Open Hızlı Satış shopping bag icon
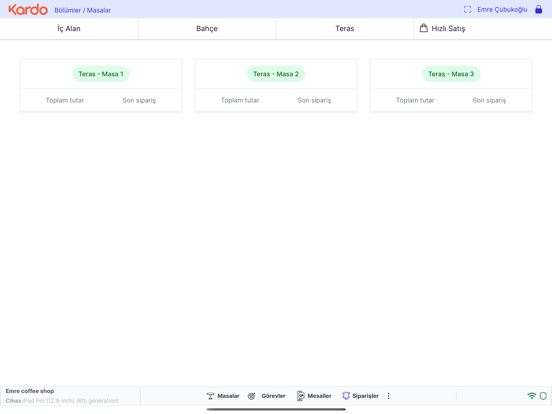This screenshot has height=414, width=552. pos(424,28)
